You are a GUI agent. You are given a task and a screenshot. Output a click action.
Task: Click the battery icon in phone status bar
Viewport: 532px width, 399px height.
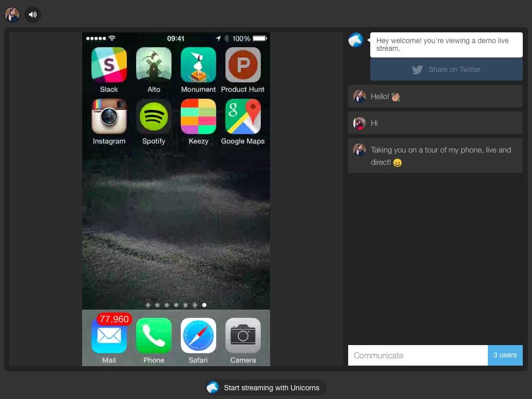tap(260, 39)
